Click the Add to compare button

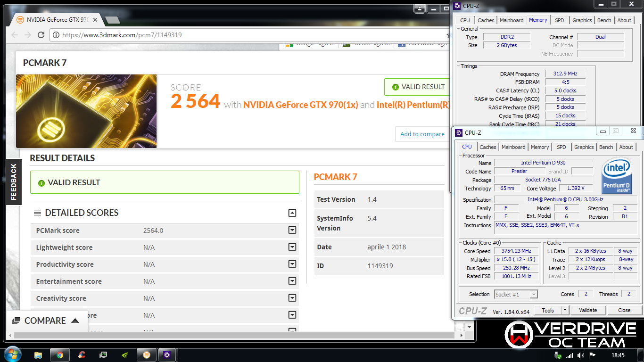[422, 134]
